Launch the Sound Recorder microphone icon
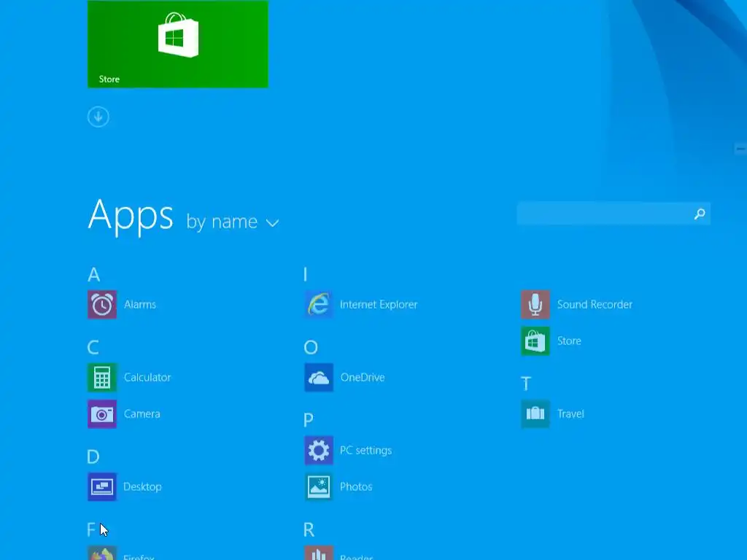Screen dimensions: 747x560 (535, 304)
